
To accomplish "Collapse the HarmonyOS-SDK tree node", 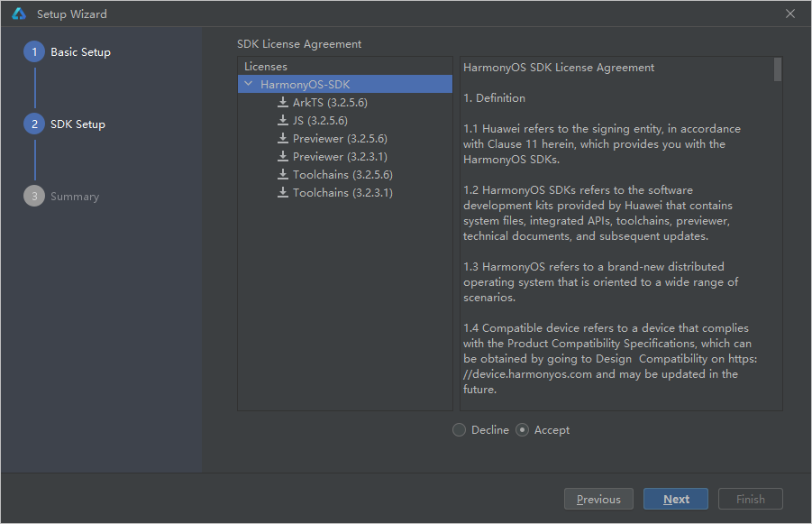I will click(249, 84).
